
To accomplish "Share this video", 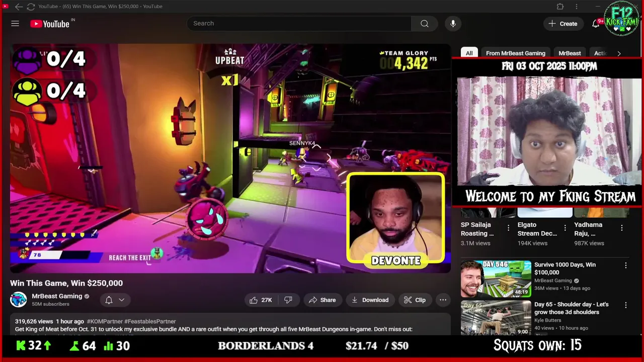I will (322, 300).
